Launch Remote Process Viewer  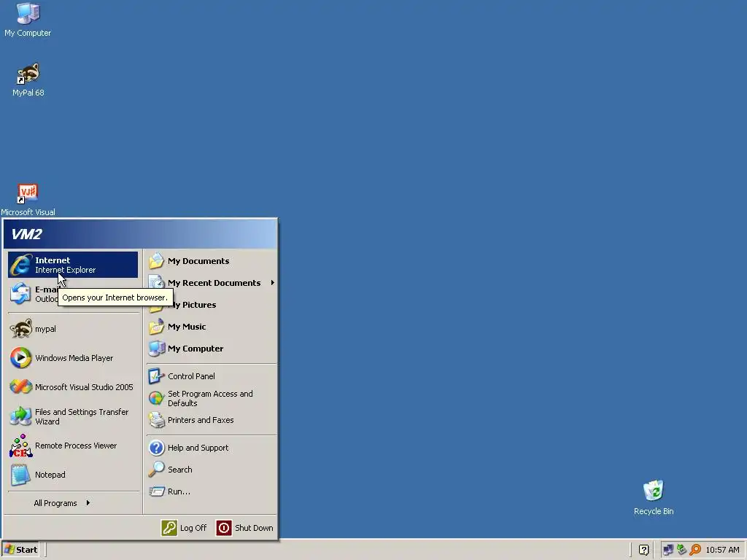point(73,446)
